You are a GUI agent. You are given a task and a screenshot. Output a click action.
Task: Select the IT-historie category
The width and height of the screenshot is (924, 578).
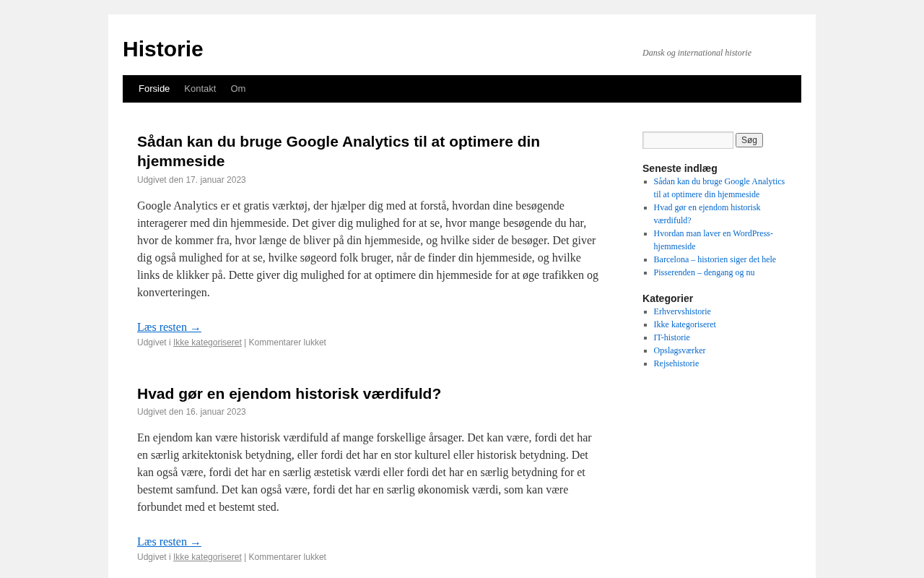click(671, 337)
